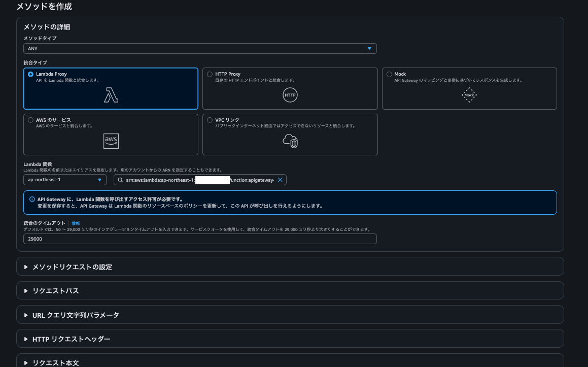Expand the HTTP リクエストヘッダー section
Viewport: 588px width, 367px height.
(x=290, y=339)
